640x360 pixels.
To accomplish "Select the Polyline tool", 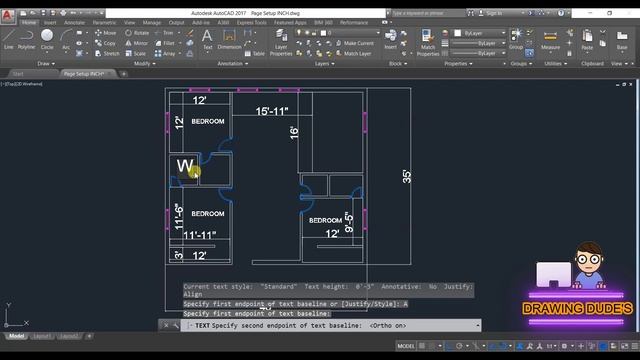I will (27, 39).
